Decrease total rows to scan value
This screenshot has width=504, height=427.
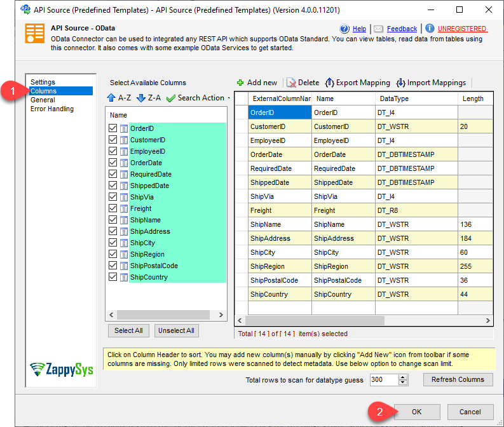(x=403, y=383)
